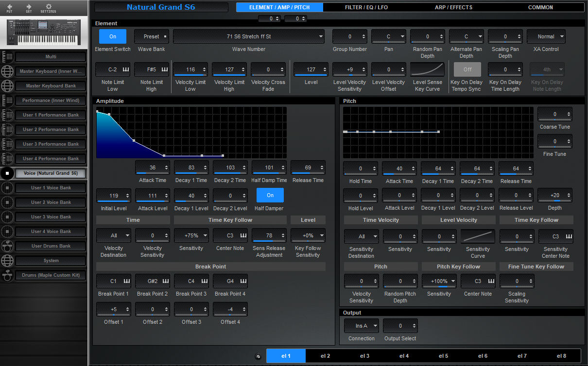Select the User 2 Voice Bank entry

coord(51,202)
